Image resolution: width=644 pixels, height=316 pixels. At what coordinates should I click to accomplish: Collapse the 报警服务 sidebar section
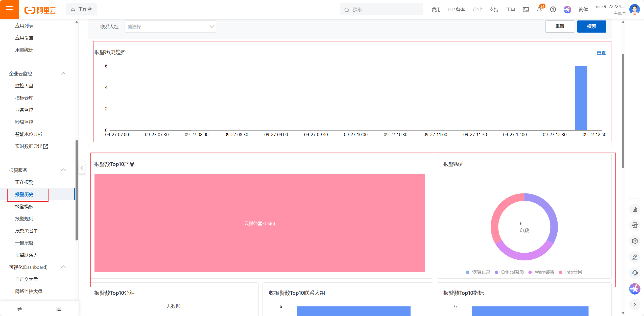click(63, 170)
